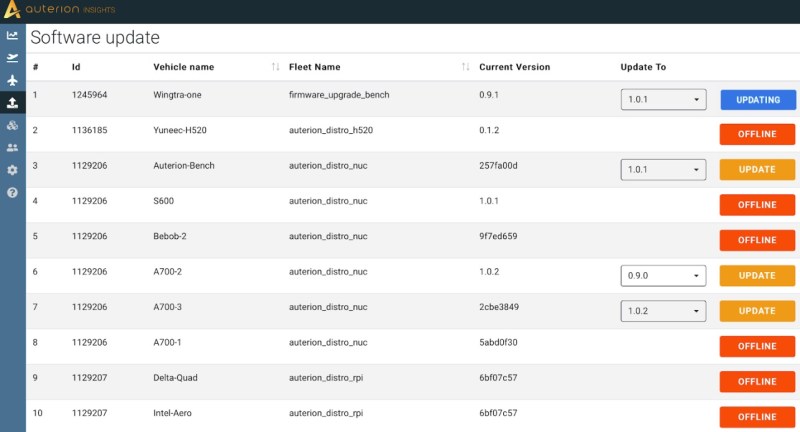
Task: Open the help question mark icon
Action: (x=12, y=192)
